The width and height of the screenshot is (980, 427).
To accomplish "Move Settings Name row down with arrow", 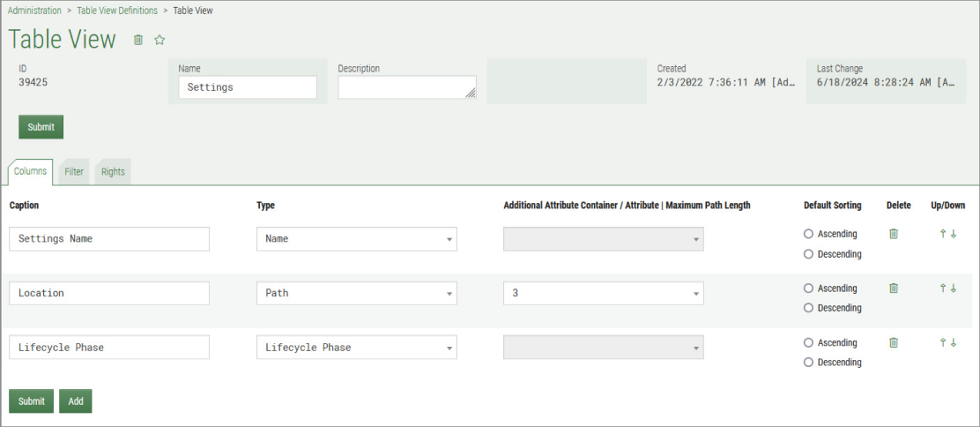I will pyautogui.click(x=954, y=234).
